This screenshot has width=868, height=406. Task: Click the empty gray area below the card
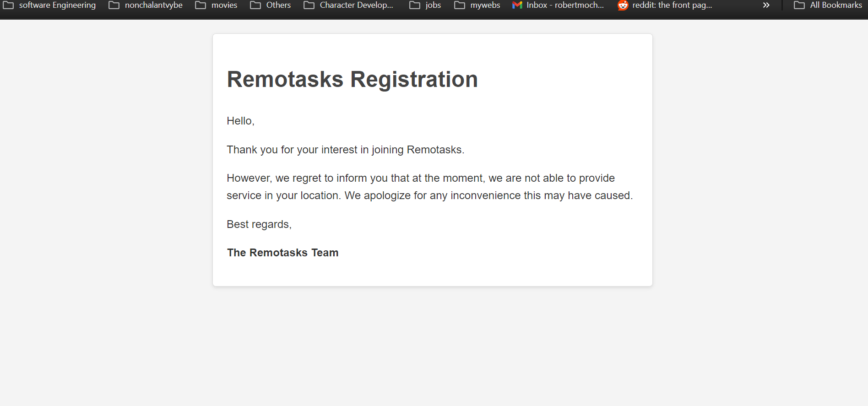(x=432, y=348)
